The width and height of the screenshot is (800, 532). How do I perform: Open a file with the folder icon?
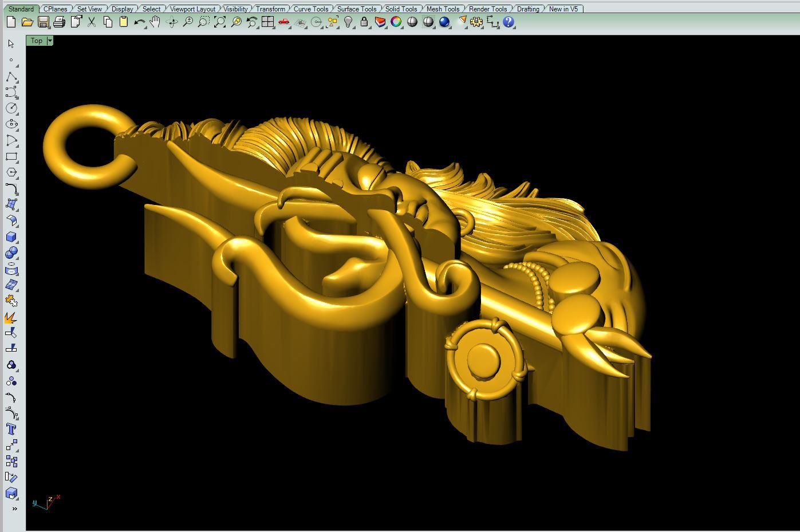tap(27, 22)
